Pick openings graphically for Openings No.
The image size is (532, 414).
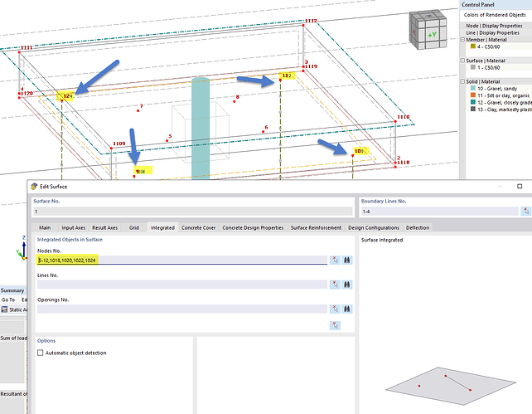(334, 309)
